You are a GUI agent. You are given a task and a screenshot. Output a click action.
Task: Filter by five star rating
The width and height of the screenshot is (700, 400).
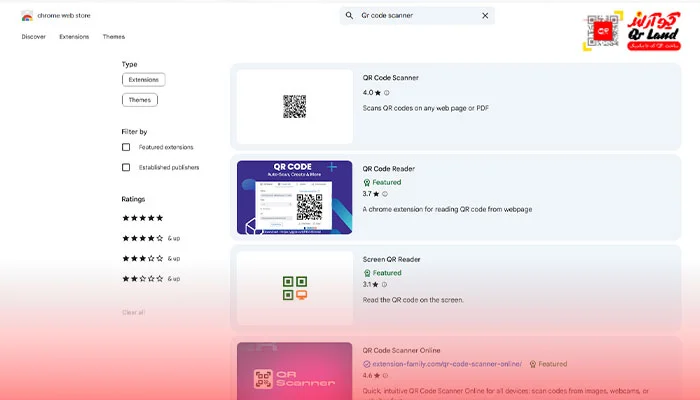[143, 218]
